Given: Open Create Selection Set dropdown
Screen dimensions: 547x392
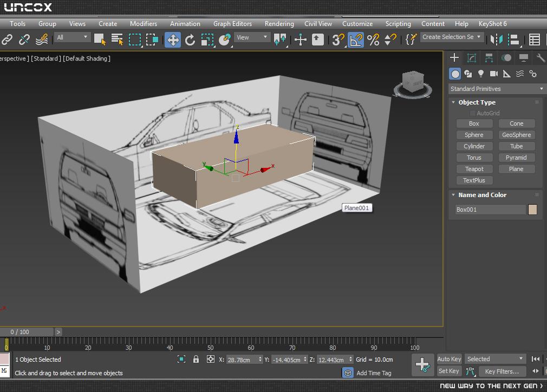Looking at the screenshot, I should click(452, 37).
